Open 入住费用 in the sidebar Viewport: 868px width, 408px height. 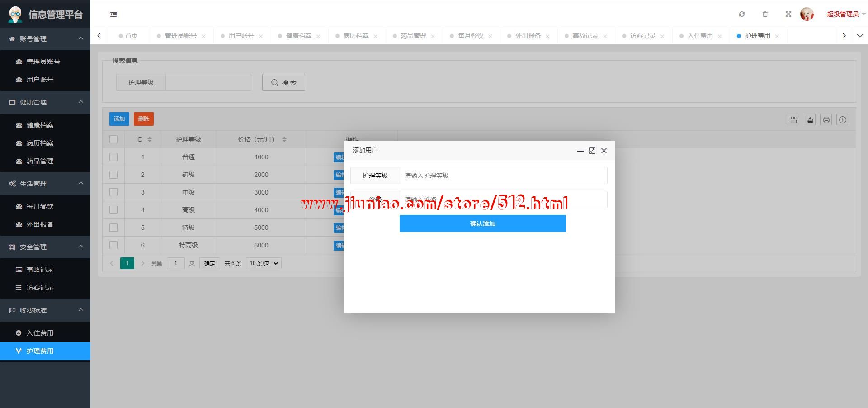click(45, 333)
